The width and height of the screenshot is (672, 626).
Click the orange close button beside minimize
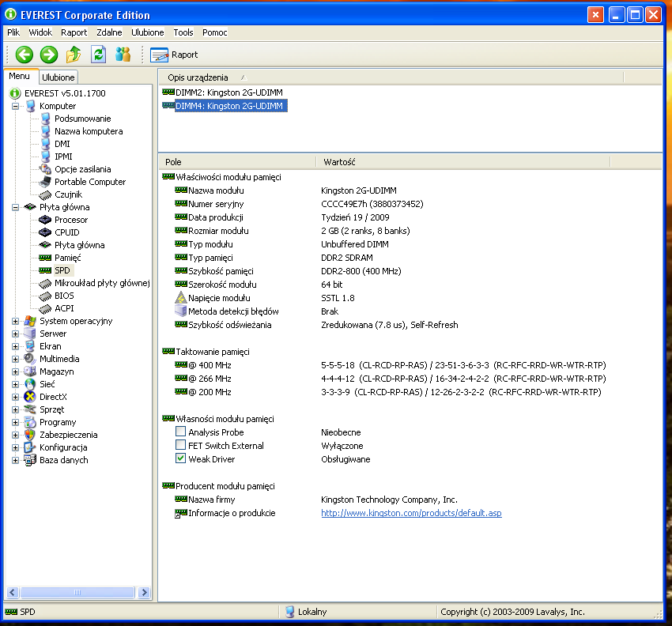595,15
